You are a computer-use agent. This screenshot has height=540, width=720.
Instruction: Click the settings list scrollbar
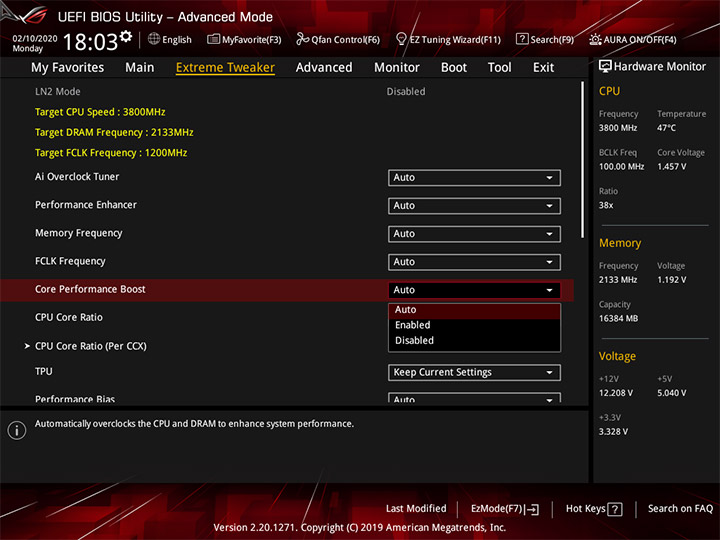pyautogui.click(x=583, y=160)
